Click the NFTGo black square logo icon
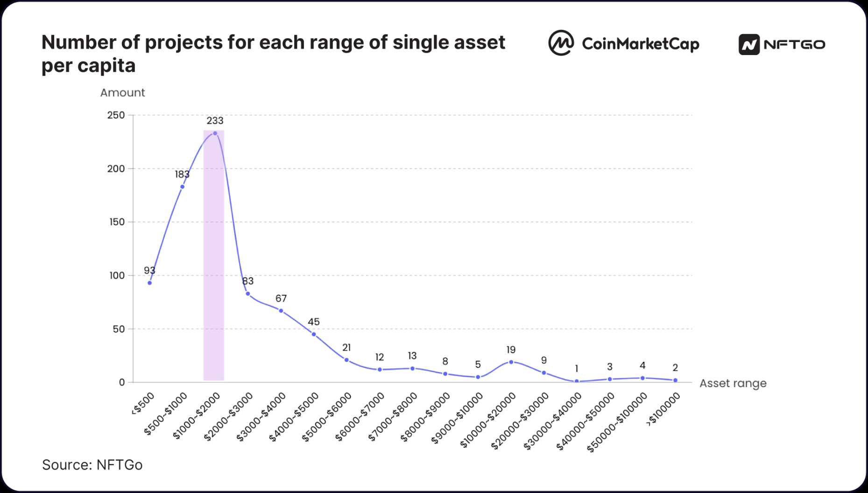868x493 pixels. (748, 45)
